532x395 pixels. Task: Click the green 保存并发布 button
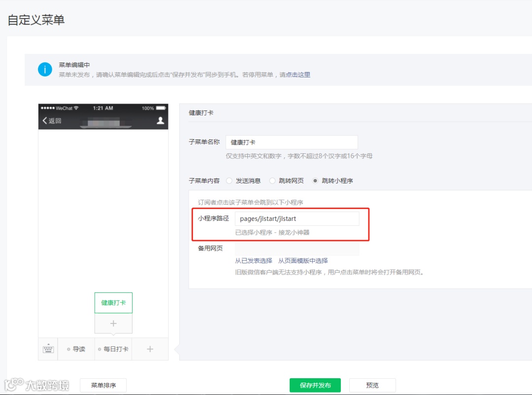click(314, 385)
